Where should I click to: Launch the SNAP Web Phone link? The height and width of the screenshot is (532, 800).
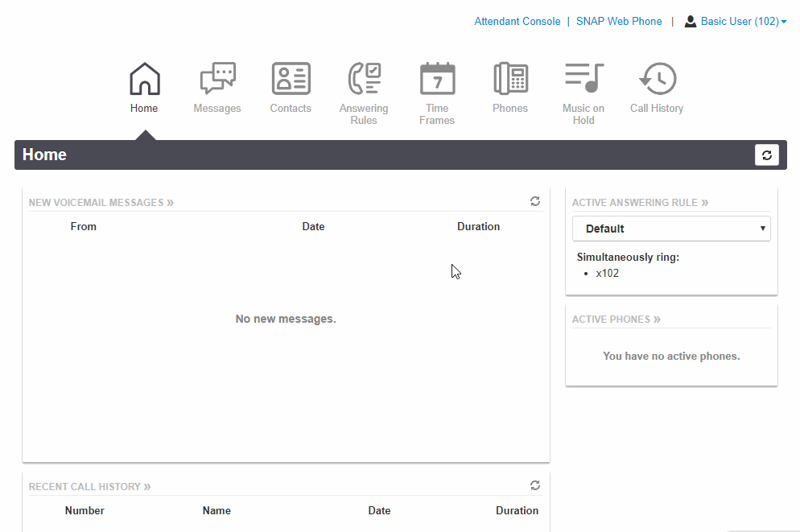[619, 22]
